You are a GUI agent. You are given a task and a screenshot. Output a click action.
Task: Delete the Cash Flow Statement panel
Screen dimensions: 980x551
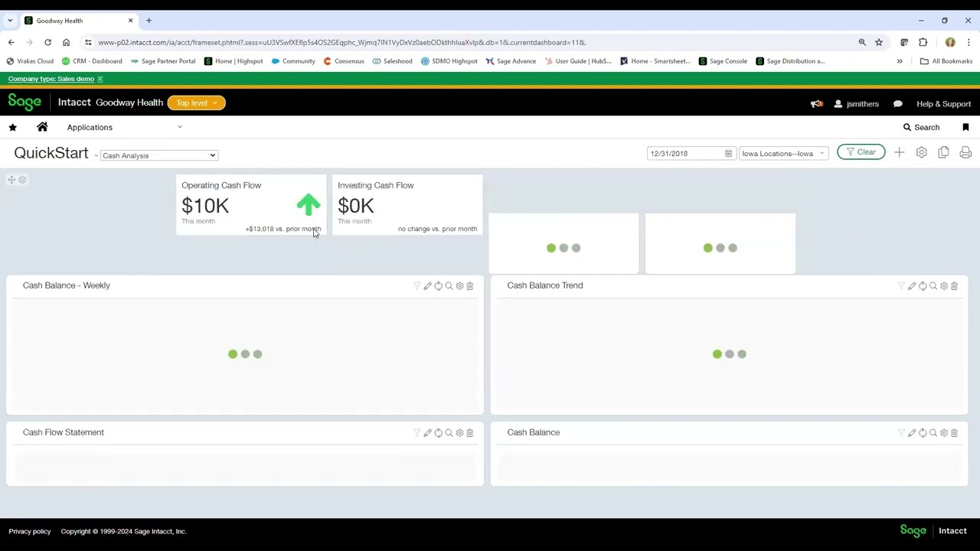pyautogui.click(x=470, y=432)
